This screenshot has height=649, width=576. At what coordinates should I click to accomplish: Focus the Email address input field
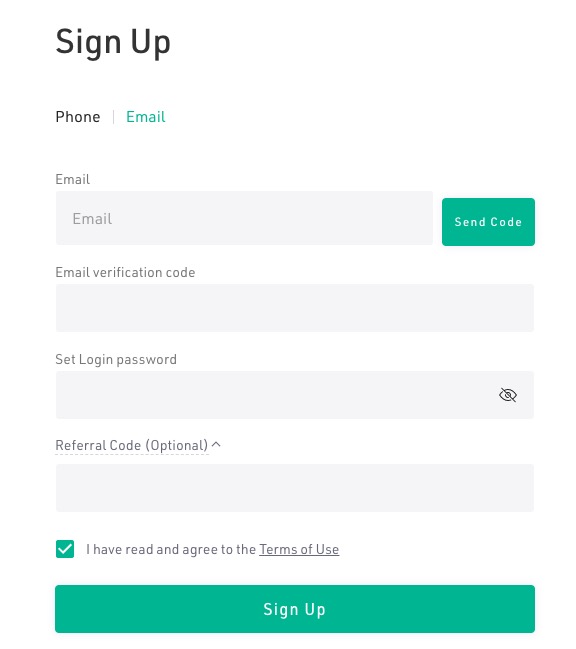pyautogui.click(x=244, y=218)
